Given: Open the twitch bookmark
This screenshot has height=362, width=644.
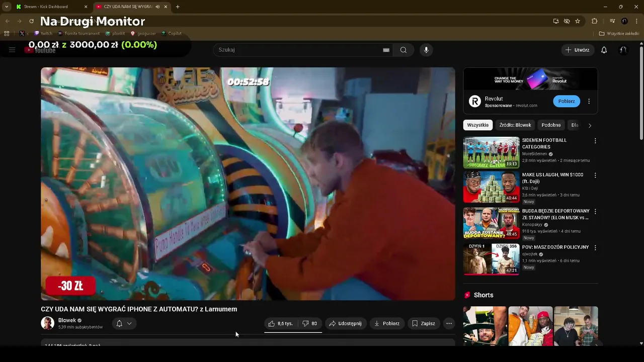Looking at the screenshot, I should tap(43, 34).
